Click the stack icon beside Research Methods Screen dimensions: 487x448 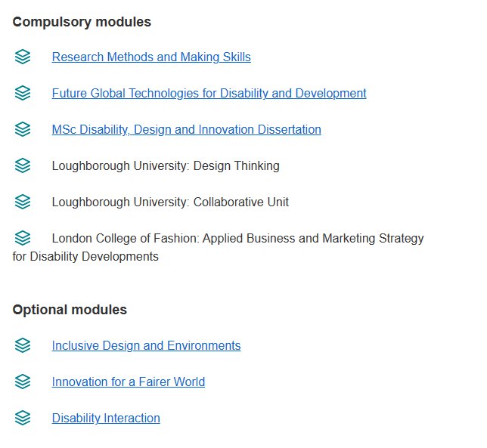point(23,57)
